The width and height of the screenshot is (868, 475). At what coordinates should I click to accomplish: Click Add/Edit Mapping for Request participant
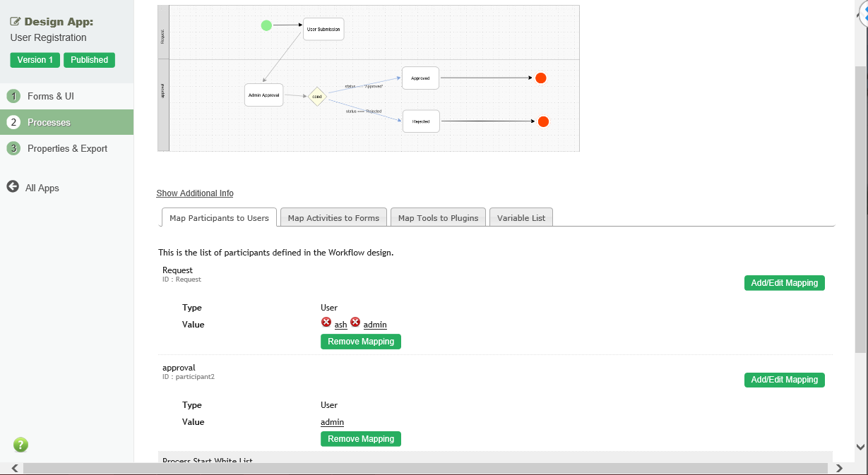pyautogui.click(x=784, y=283)
